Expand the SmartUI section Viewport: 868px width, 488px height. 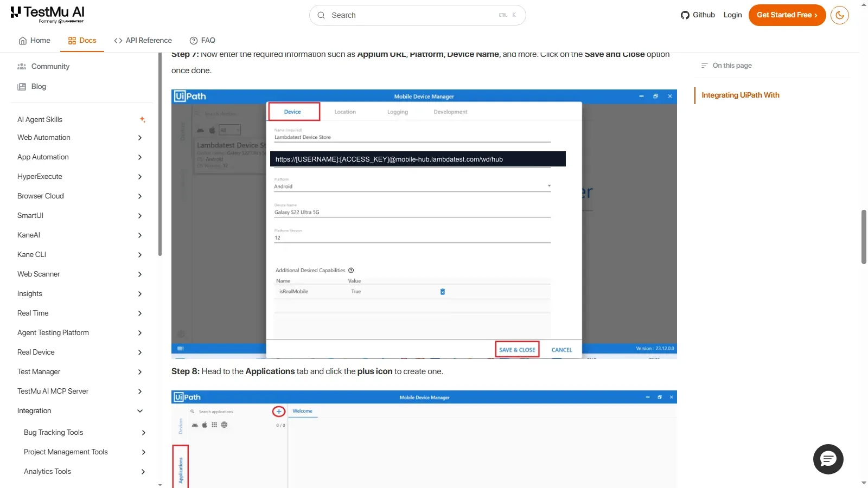(81, 216)
